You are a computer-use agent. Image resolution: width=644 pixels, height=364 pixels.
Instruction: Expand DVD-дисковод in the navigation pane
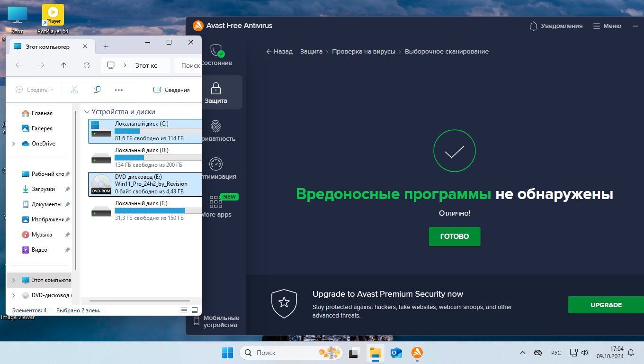(x=13, y=295)
